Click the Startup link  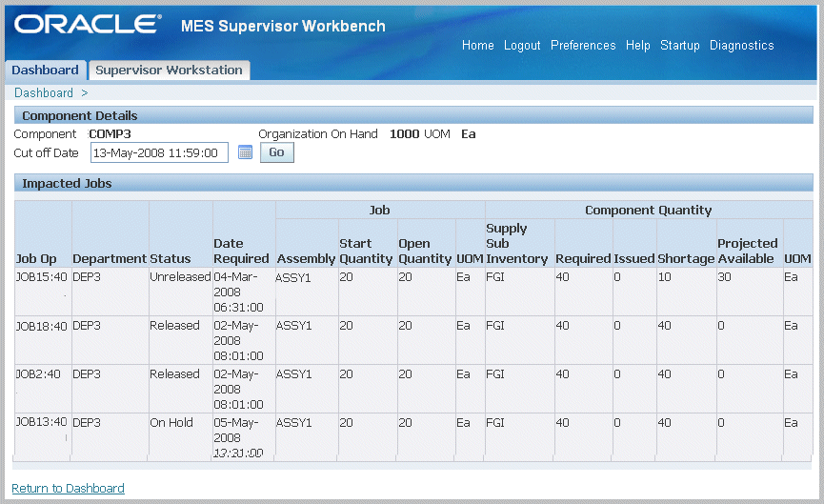[x=679, y=45]
